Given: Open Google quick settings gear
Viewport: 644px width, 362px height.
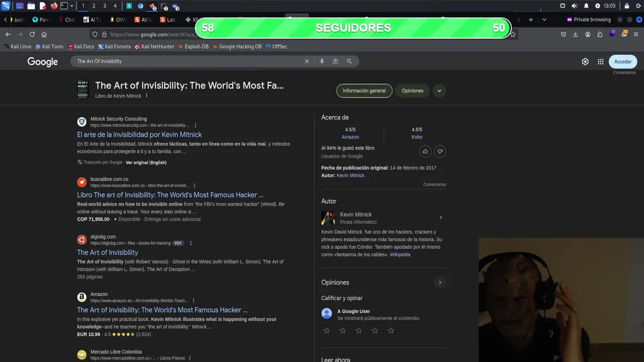Looking at the screenshot, I should (x=585, y=61).
